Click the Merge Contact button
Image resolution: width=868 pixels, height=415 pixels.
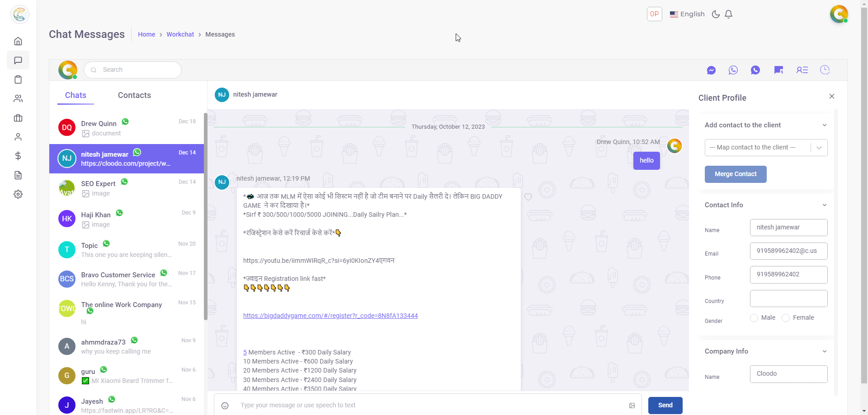735,174
